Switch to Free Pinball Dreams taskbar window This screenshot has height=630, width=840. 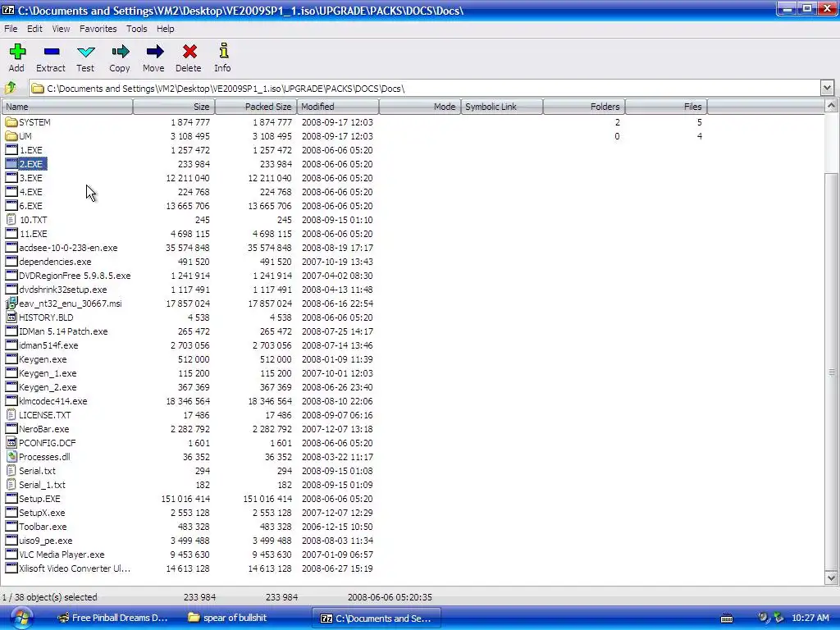coord(113,618)
